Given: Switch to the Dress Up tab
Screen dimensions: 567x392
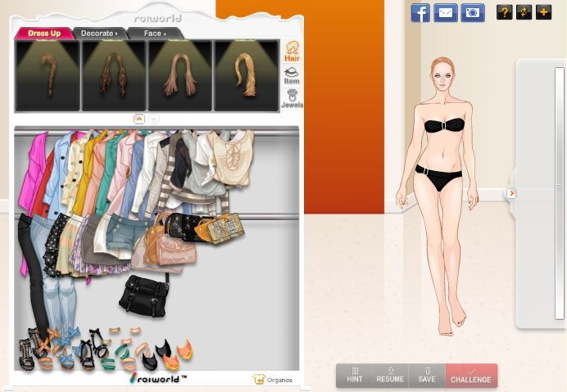Looking at the screenshot, I should [x=44, y=34].
